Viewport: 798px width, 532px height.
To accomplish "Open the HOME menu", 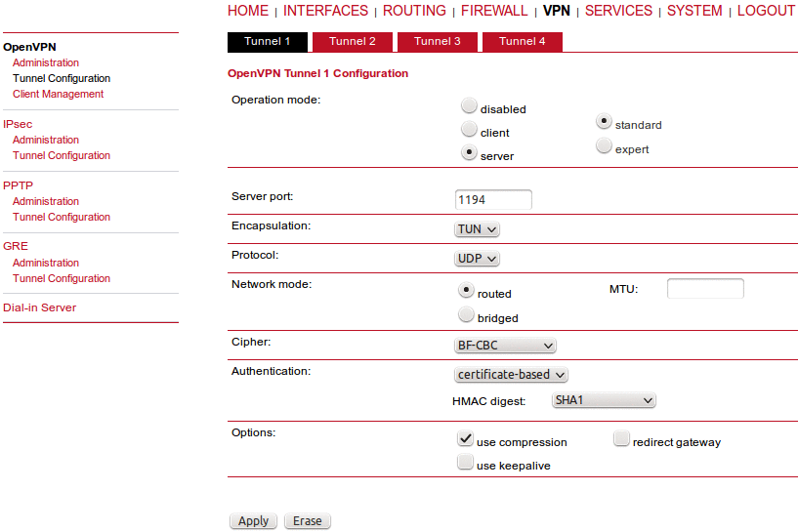I will coord(248,11).
